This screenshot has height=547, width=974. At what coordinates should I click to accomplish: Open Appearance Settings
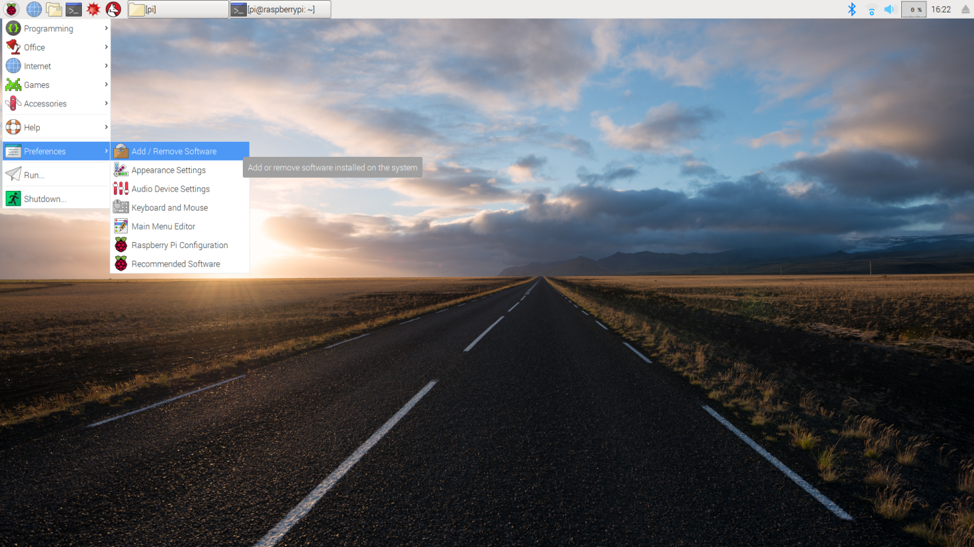pos(180,170)
